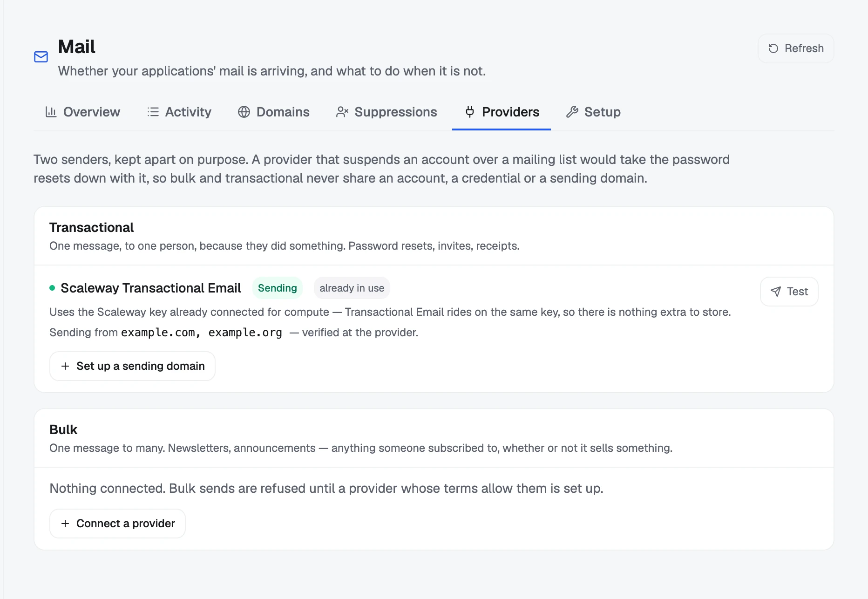The height and width of the screenshot is (599, 868).
Task: Click the example.org domain text
Action: [x=245, y=333]
